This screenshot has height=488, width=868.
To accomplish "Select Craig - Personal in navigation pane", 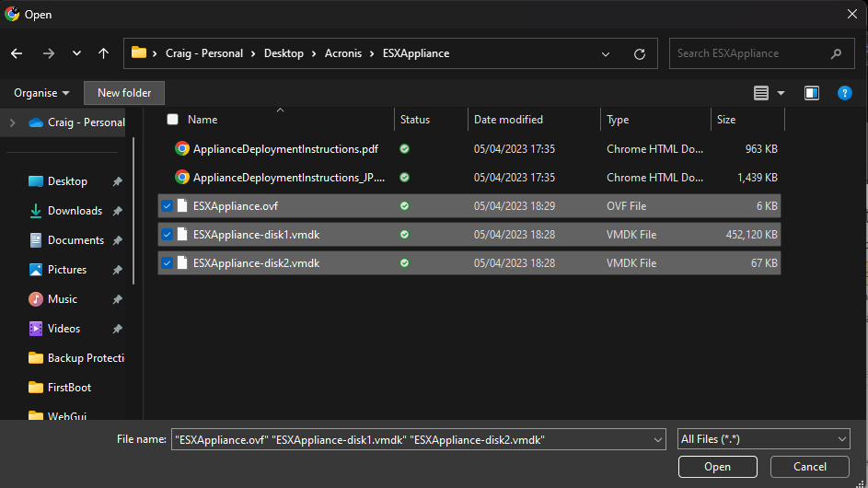I will pos(76,122).
